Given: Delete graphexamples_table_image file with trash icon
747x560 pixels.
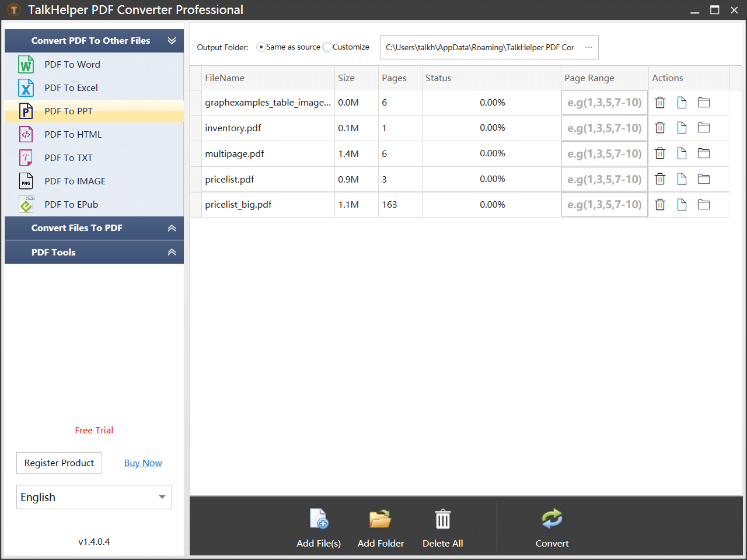Looking at the screenshot, I should coord(660,103).
